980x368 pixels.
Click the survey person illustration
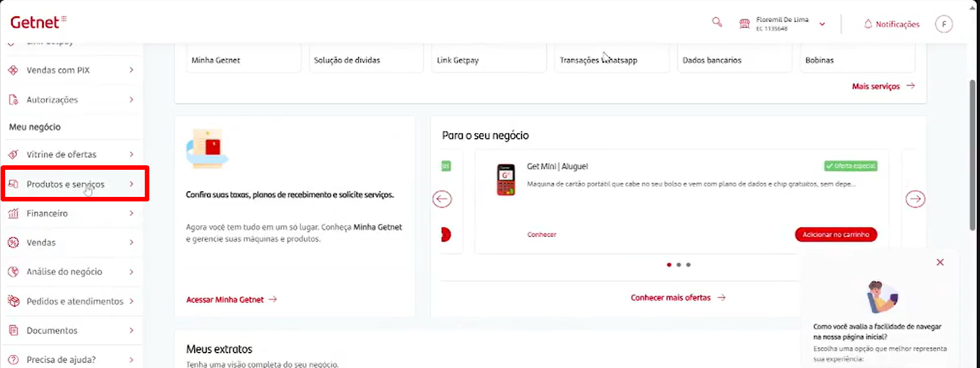[x=882, y=297]
